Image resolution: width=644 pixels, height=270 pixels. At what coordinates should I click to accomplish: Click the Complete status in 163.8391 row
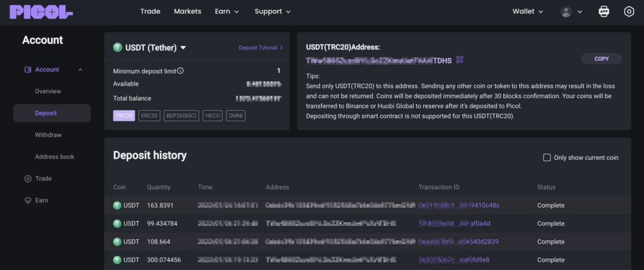click(x=551, y=205)
